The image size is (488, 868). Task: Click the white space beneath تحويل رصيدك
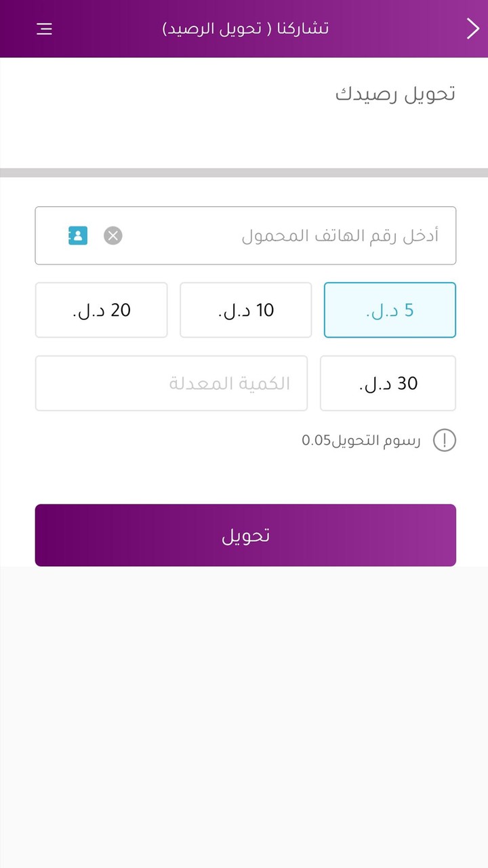(244, 139)
